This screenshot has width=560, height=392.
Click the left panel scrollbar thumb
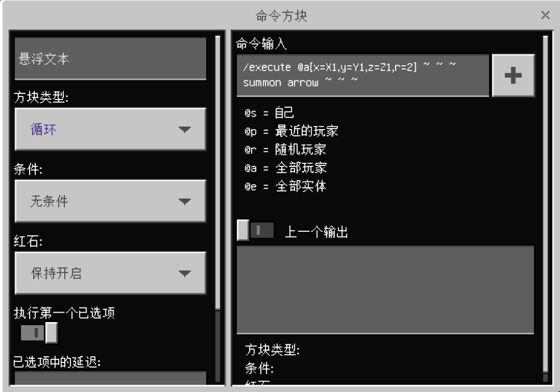tap(217, 173)
